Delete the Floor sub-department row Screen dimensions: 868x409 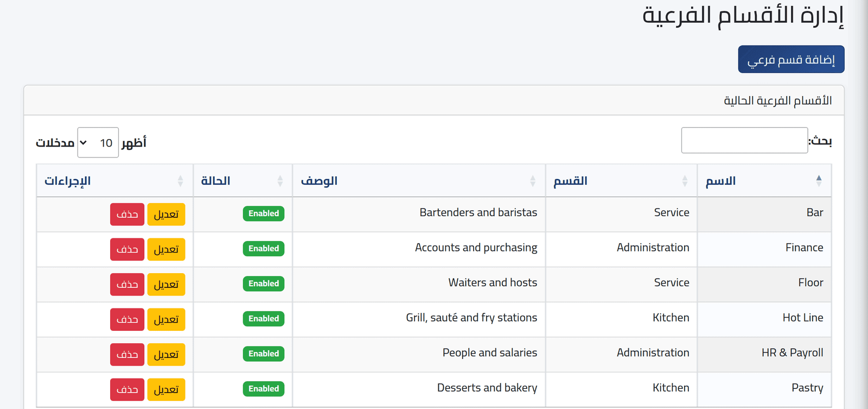(x=127, y=285)
